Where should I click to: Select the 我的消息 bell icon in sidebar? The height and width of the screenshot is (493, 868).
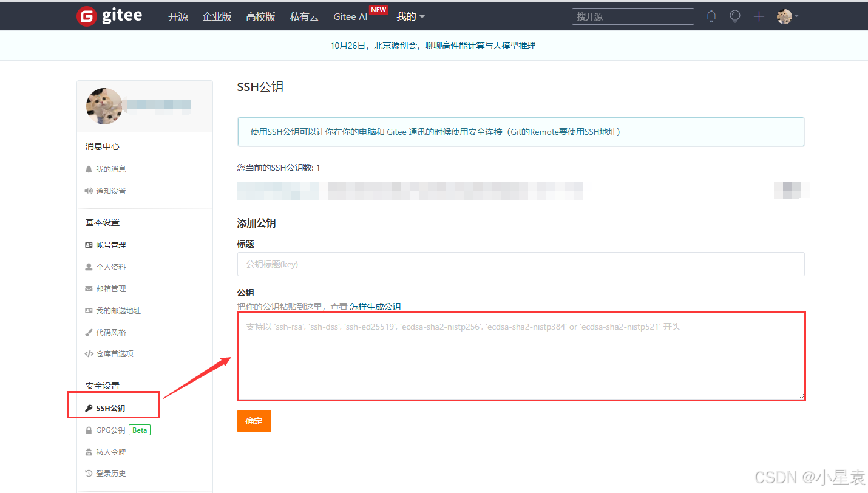click(x=89, y=168)
